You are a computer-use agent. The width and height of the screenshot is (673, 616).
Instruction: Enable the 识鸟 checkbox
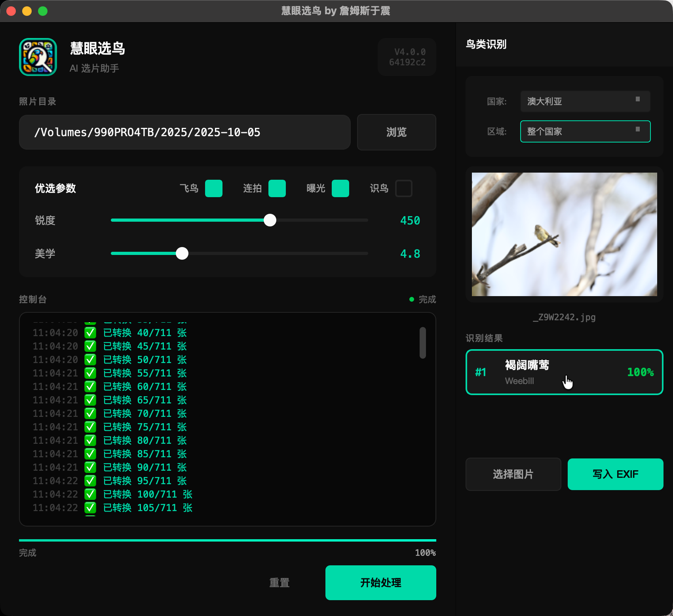point(404,189)
